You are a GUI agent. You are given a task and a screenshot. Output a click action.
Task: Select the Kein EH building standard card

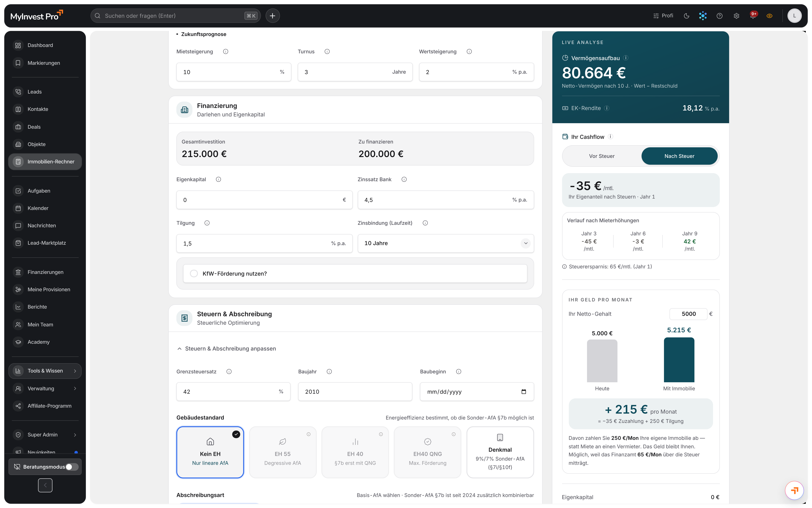pos(210,452)
